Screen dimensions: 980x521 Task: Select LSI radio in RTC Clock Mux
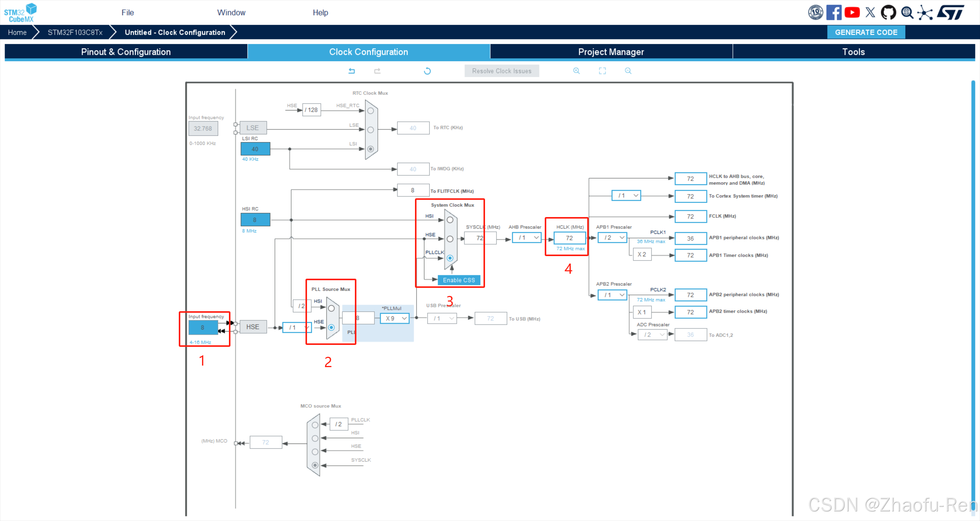371,149
